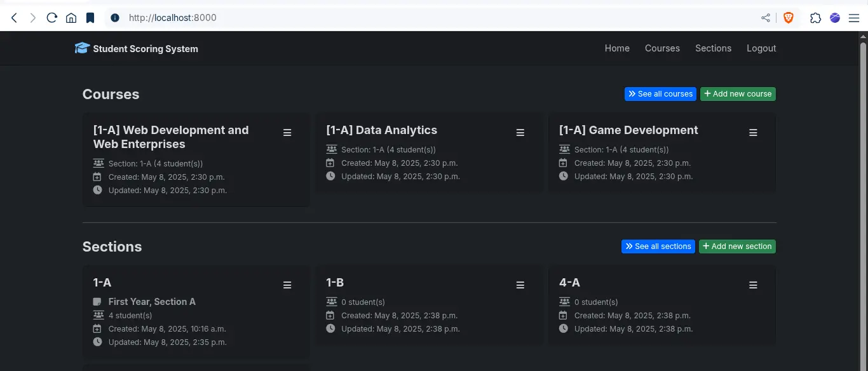The height and width of the screenshot is (371, 868).
Task: Click the browser home icon
Action: 71,18
